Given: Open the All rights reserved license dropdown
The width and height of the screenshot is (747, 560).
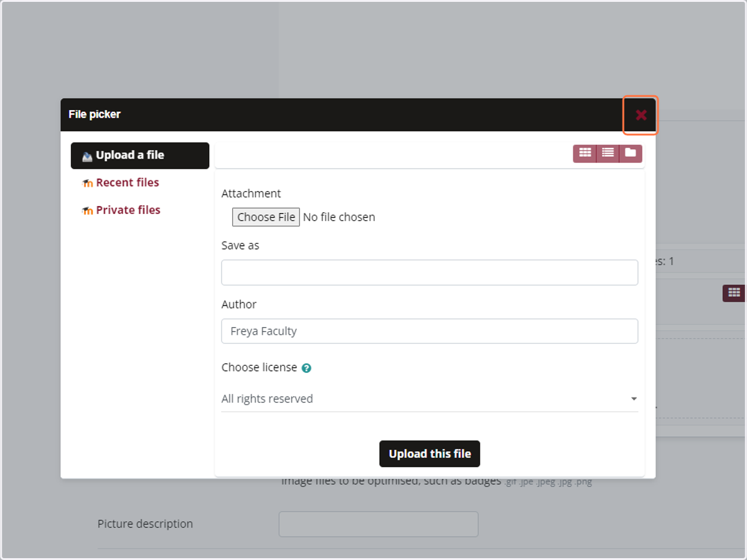Looking at the screenshot, I should tap(430, 399).
